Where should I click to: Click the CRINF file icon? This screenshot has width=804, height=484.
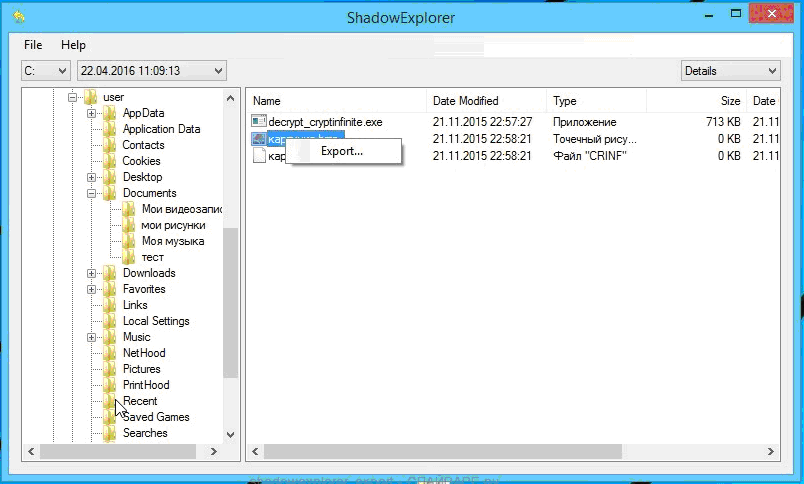click(259, 155)
